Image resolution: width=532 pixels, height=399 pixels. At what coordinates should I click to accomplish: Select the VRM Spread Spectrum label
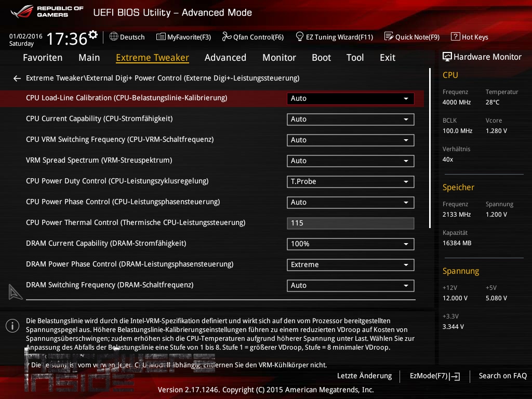(x=99, y=160)
